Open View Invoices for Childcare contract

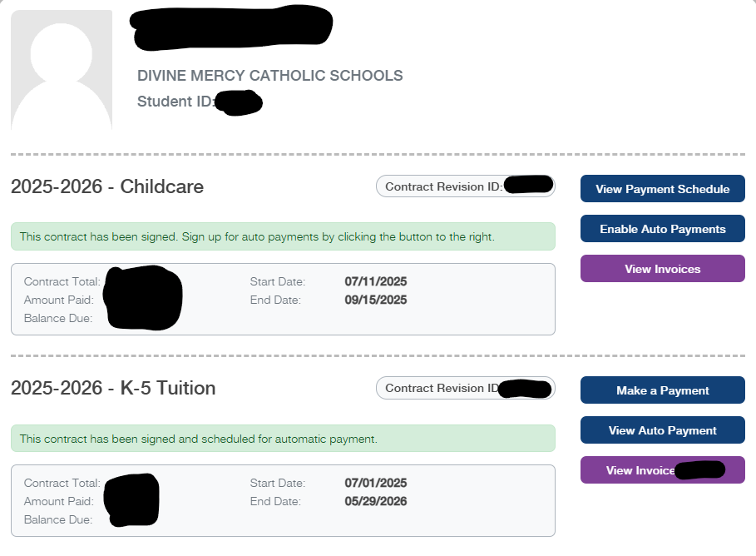click(662, 269)
